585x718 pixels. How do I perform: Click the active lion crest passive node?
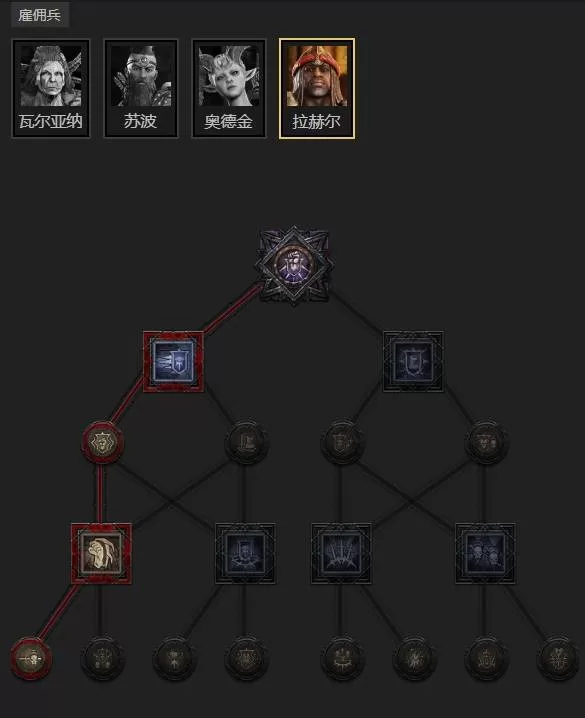tap(102, 442)
